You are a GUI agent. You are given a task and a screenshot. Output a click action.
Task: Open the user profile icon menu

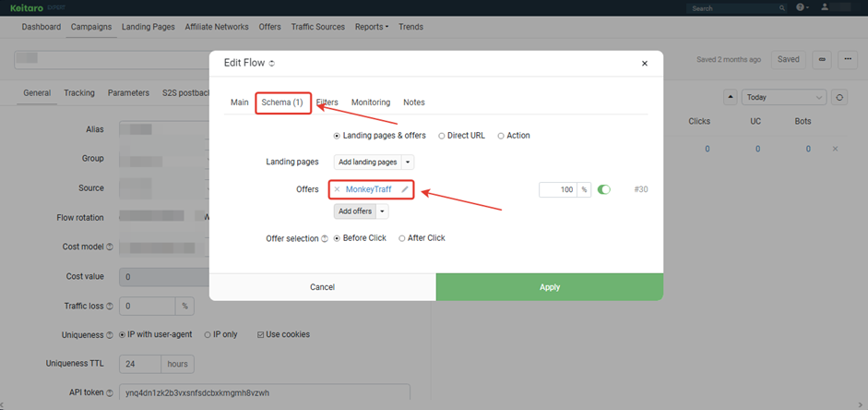coord(826,7)
